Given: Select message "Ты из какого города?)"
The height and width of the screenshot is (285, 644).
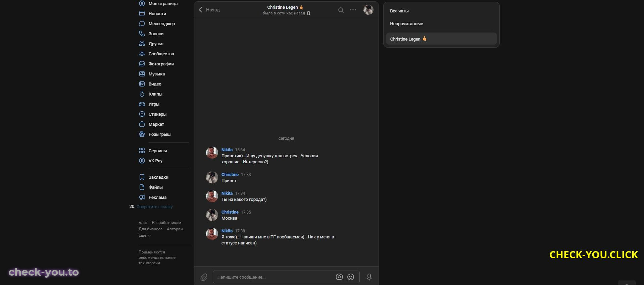Looking at the screenshot, I should pyautogui.click(x=244, y=199).
